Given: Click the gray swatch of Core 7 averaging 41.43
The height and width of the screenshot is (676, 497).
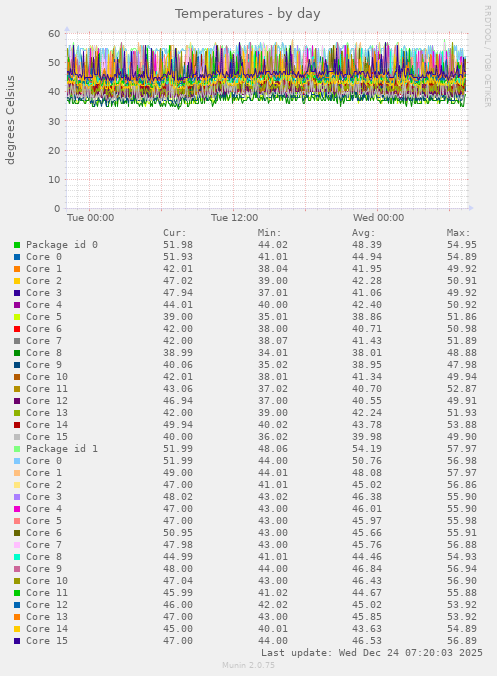Looking at the screenshot, I should [17, 341].
